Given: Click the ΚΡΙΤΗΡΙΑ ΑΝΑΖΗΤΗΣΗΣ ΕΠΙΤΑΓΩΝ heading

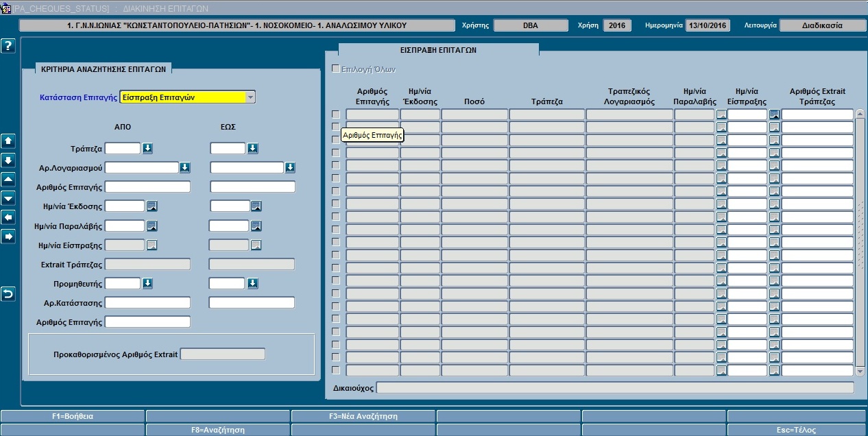Looking at the screenshot, I should (x=104, y=69).
